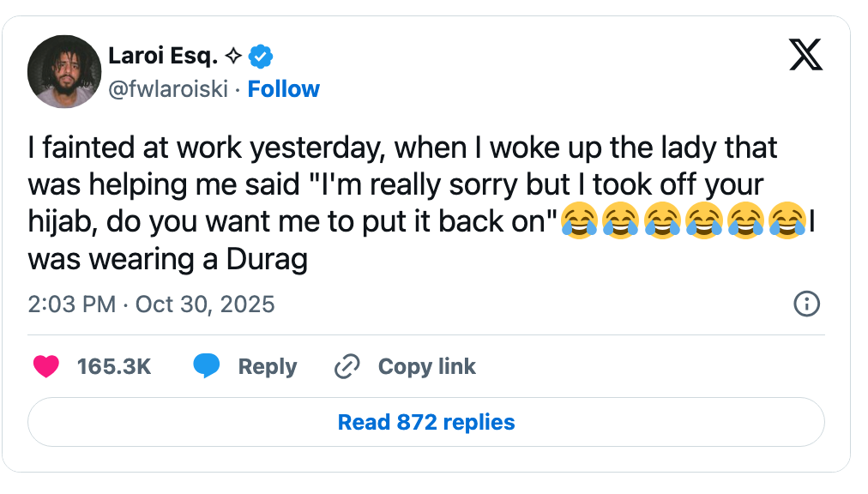
Task: Click the blue verified checkmark badge
Action: [259, 55]
